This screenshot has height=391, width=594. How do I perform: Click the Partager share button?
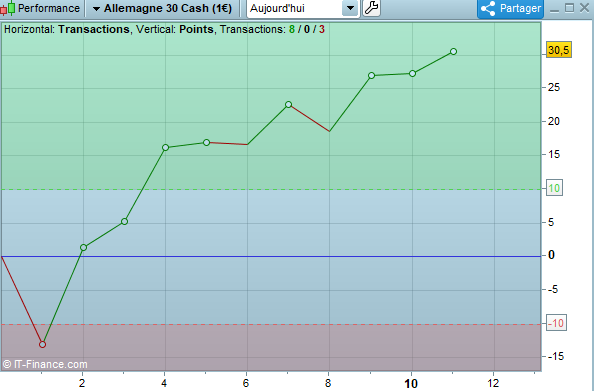coord(510,8)
